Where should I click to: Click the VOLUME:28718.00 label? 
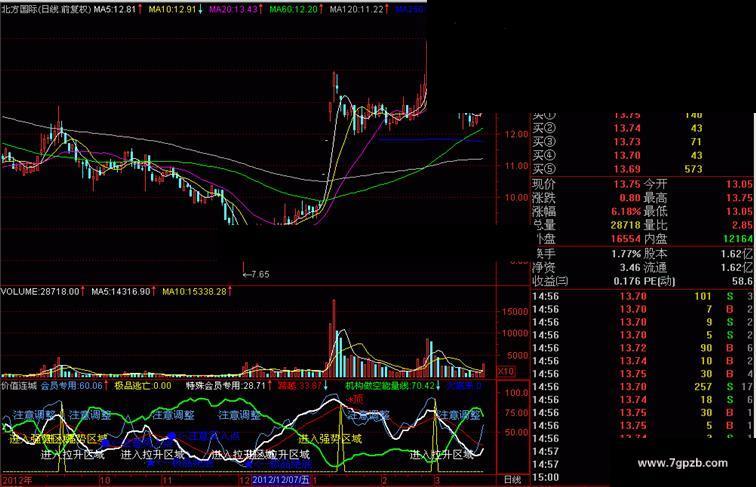40,292
